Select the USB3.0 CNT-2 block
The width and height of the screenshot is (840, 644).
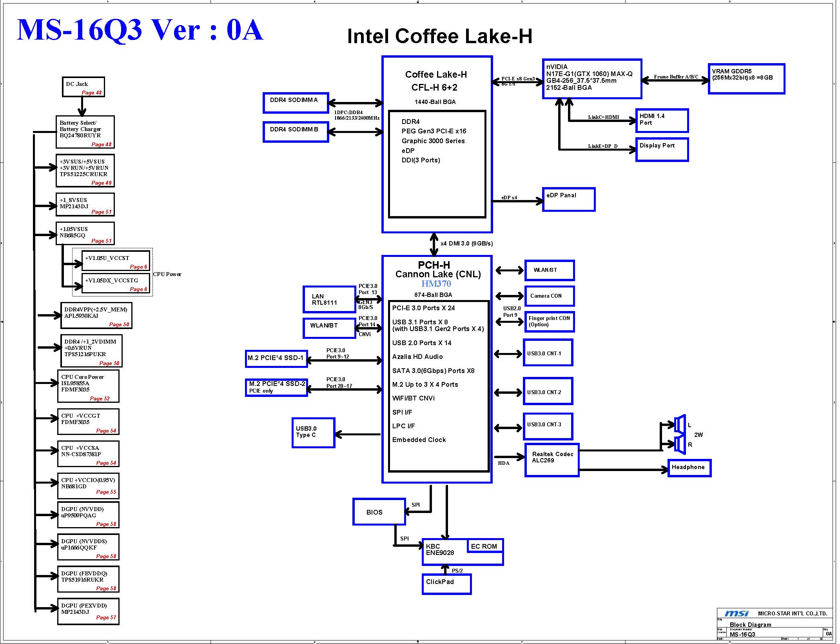[x=548, y=391]
